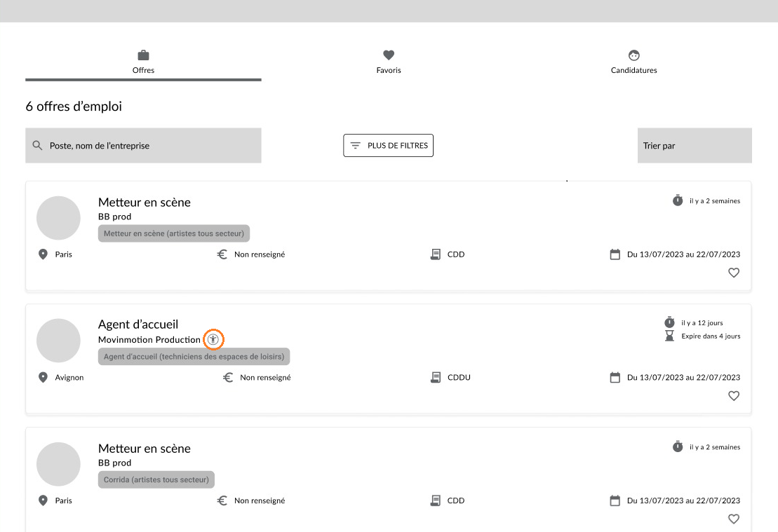Image resolution: width=778 pixels, height=532 pixels.
Task: Click the euro icon in Agent d'accueil offer
Action: coord(228,377)
